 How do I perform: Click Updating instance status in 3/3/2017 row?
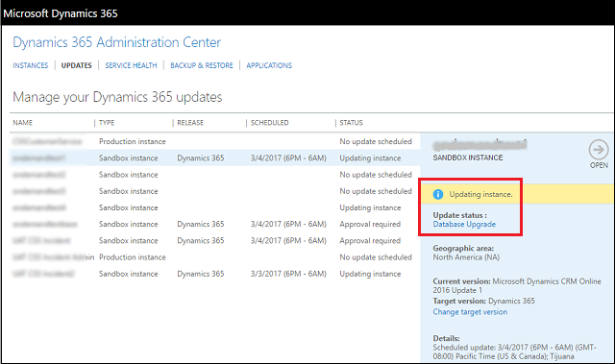tap(370, 274)
